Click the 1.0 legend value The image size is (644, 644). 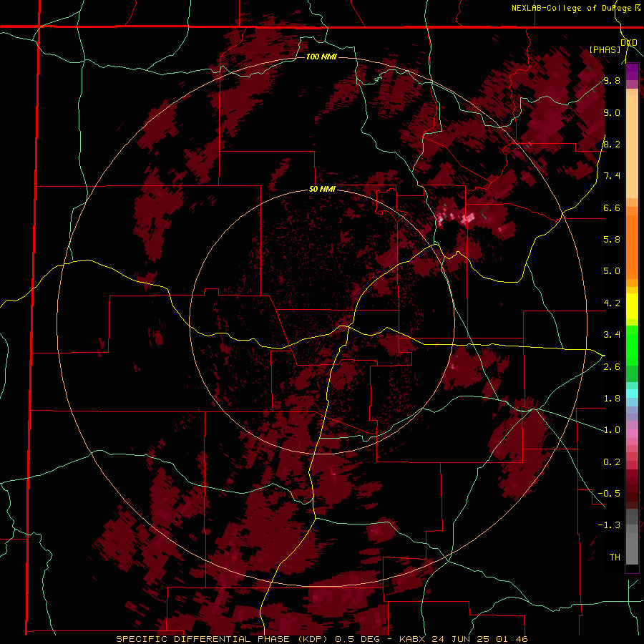[612, 430]
